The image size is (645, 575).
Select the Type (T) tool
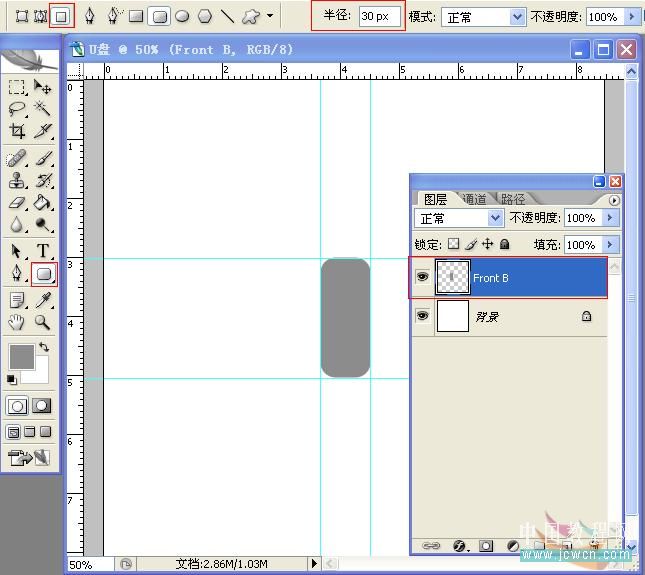pos(44,250)
